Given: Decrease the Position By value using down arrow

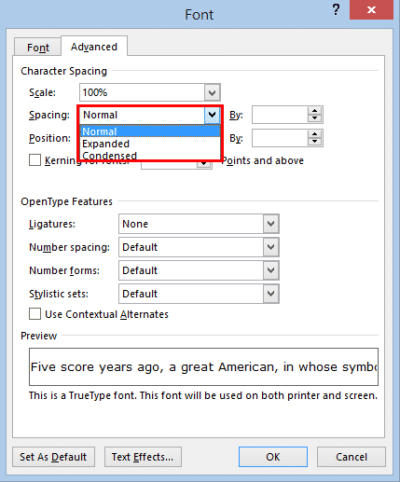Looking at the screenshot, I should [315, 142].
